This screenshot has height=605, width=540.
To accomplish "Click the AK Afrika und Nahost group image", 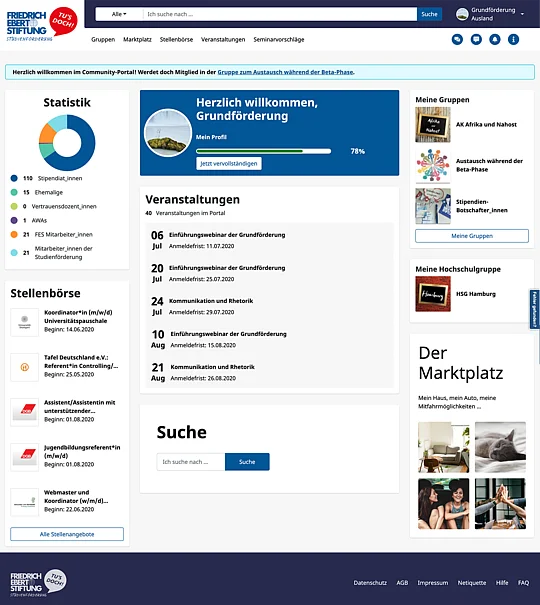I will click(x=433, y=125).
